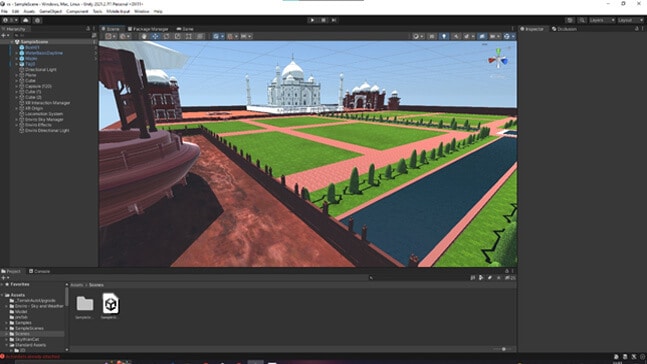The image size is (647, 364).
Task: Open the Layout dropdown
Action: 630,20
